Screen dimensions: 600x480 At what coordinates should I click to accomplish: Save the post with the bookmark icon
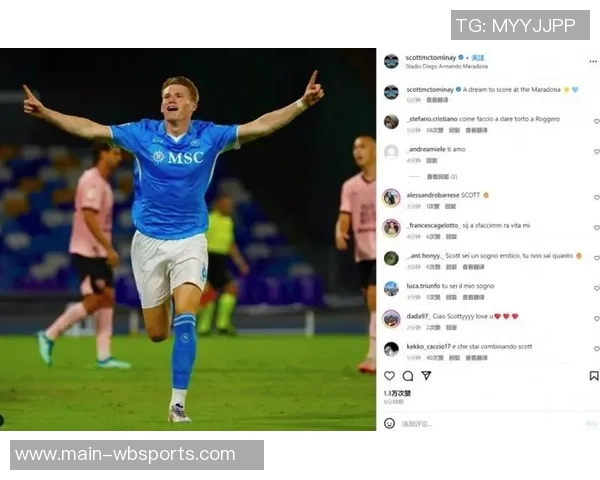click(593, 376)
